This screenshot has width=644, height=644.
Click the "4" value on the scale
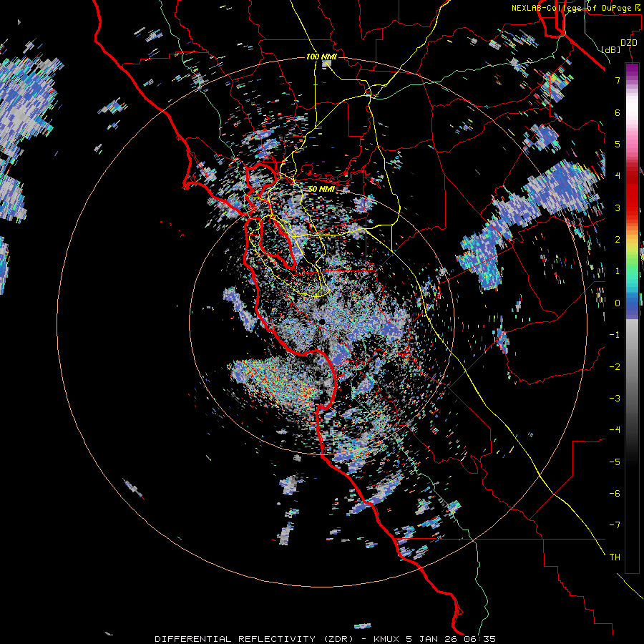[618, 176]
